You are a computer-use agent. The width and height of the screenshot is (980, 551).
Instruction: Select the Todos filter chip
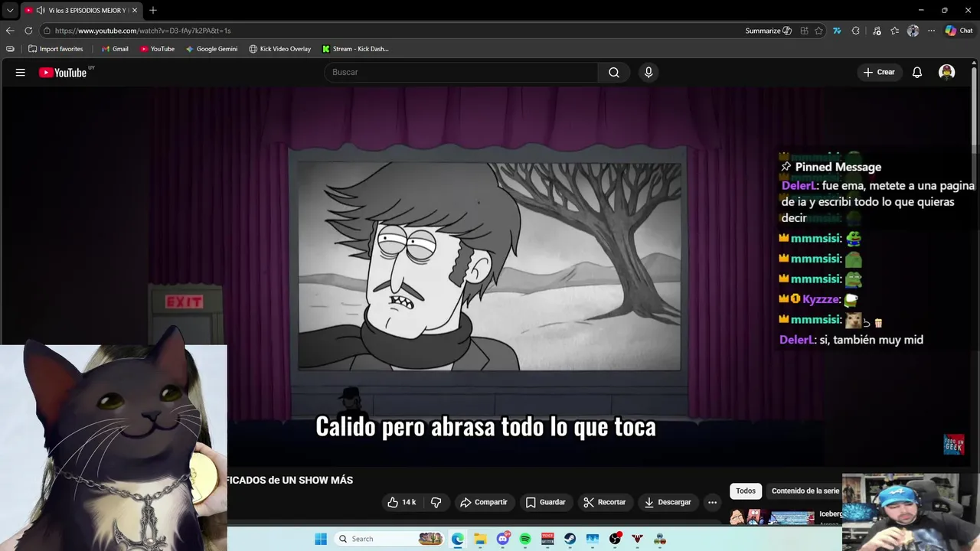[746, 491]
